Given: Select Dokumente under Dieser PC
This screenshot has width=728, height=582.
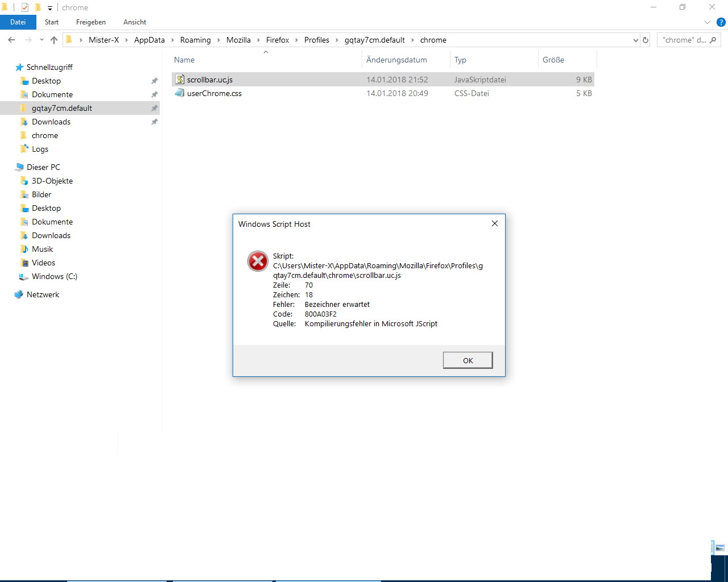Looking at the screenshot, I should click(x=52, y=222).
